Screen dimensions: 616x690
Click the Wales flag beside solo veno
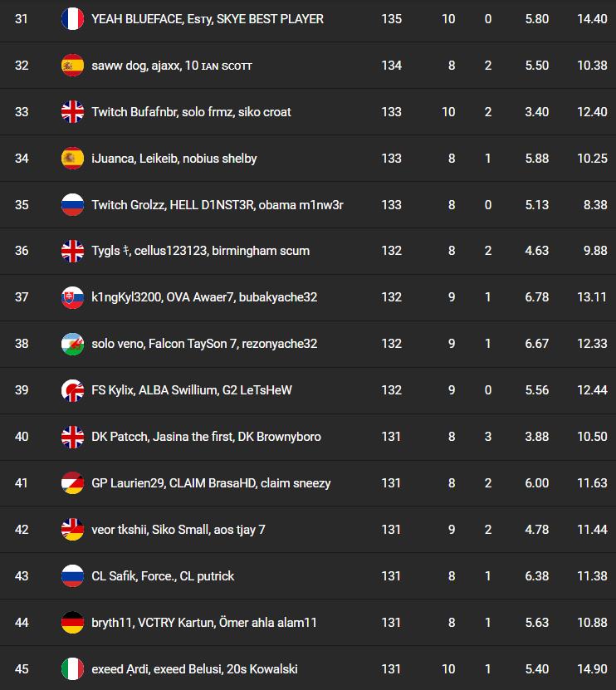(x=73, y=344)
